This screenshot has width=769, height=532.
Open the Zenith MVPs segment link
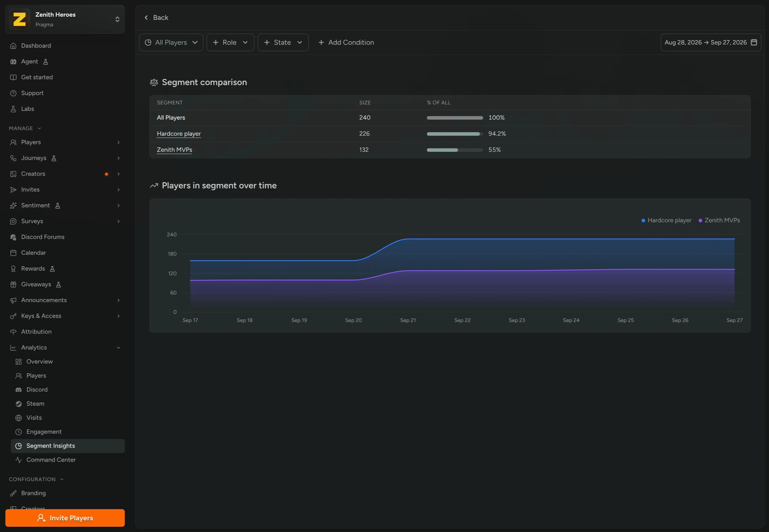[x=174, y=150]
